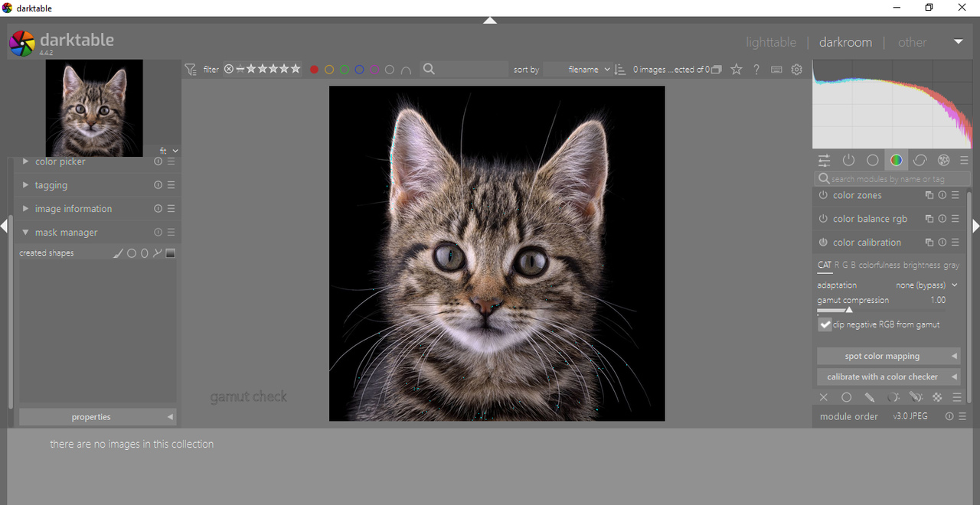Open the other views dropdown arrow
This screenshot has width=980, height=505.
pos(958,42)
